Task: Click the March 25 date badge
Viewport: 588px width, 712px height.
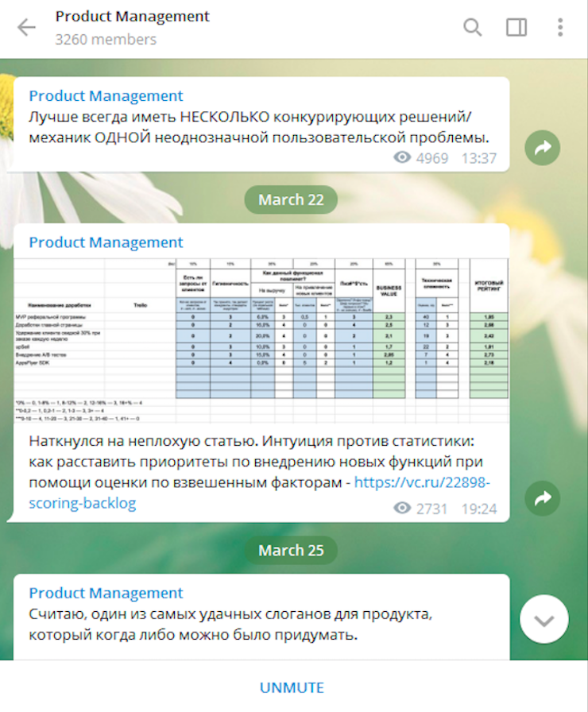Action: point(291,551)
